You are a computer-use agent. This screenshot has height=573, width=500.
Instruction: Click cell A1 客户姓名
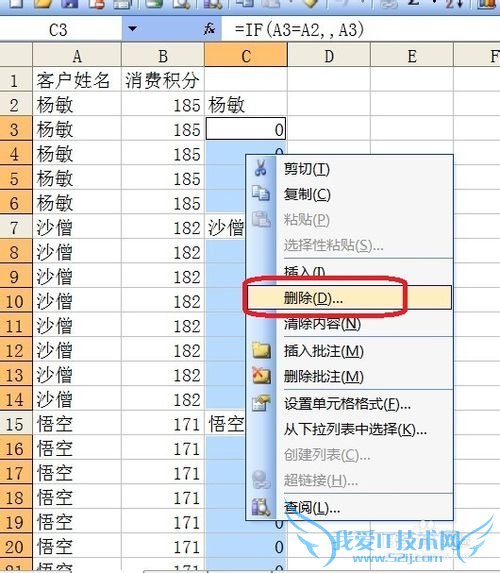pyautogui.click(x=77, y=80)
